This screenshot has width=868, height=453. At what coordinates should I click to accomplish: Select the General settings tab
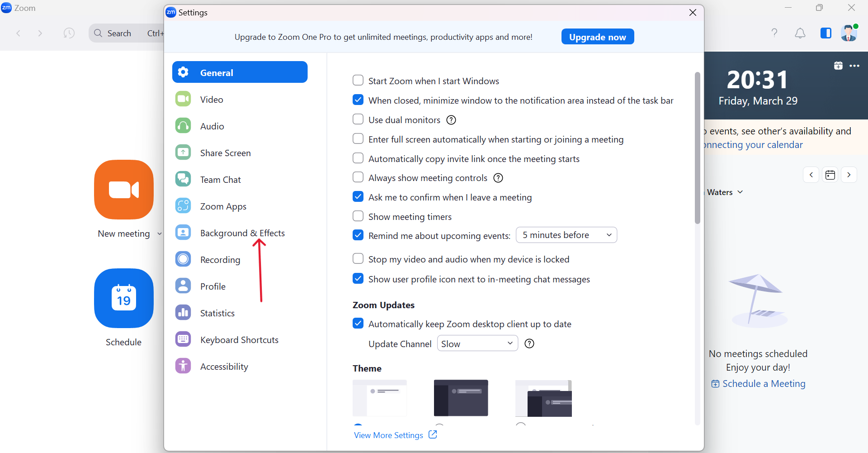240,72
